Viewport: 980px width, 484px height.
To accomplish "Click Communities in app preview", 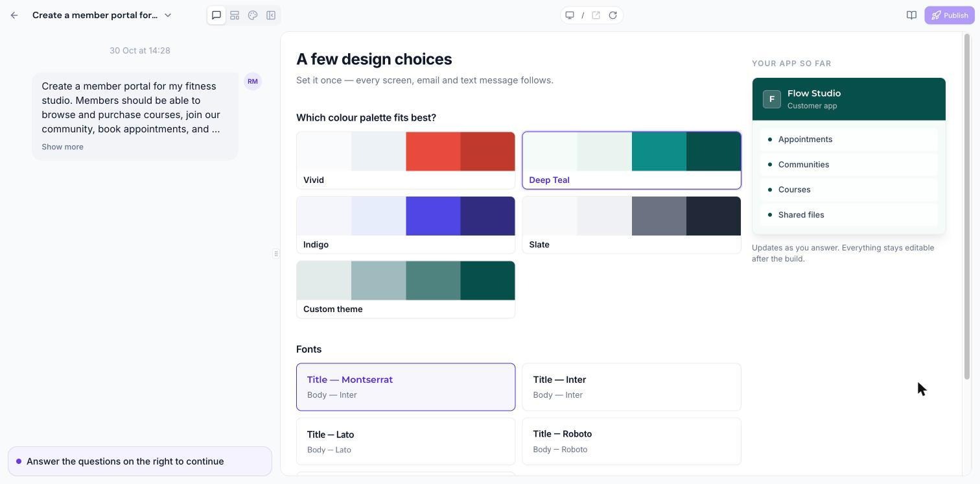I will coord(848,165).
